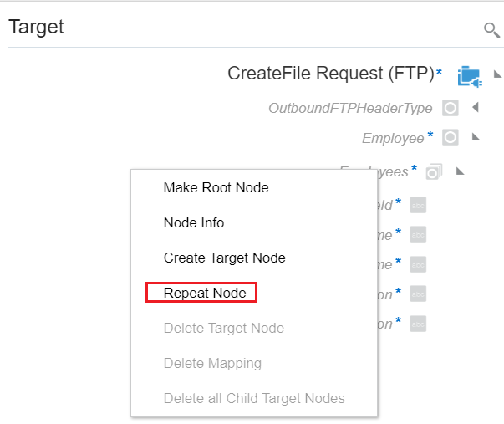Image resolution: width=504 pixels, height=424 pixels.
Task: Click the Employees repeating-node icon
Action: coord(434,171)
